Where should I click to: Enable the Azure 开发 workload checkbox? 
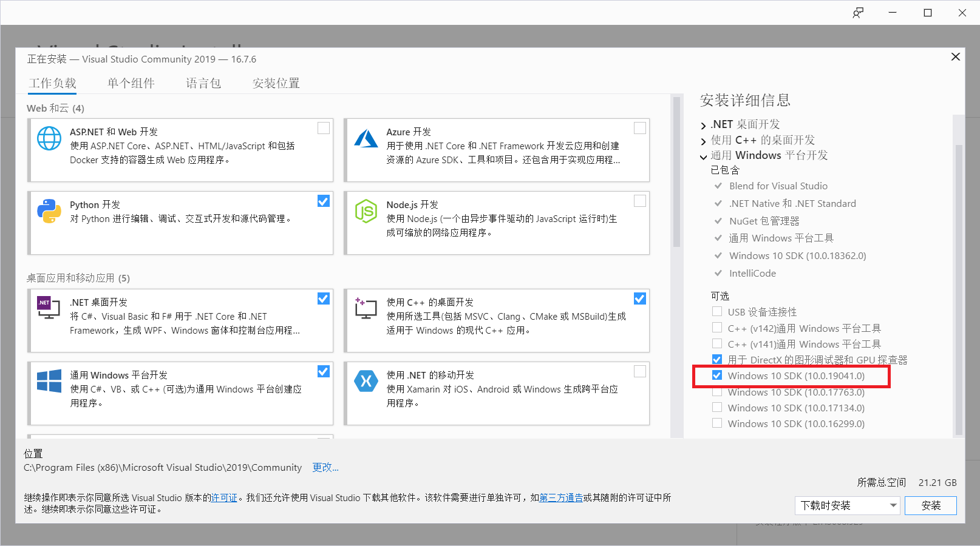[x=640, y=128]
